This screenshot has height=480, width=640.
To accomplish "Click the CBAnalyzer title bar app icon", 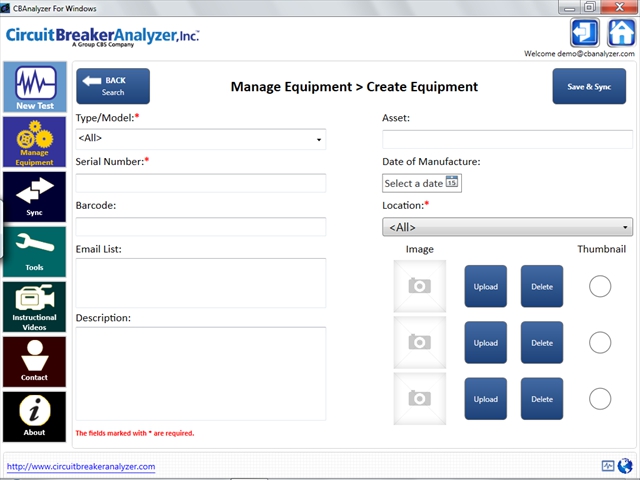I will coord(5,8).
